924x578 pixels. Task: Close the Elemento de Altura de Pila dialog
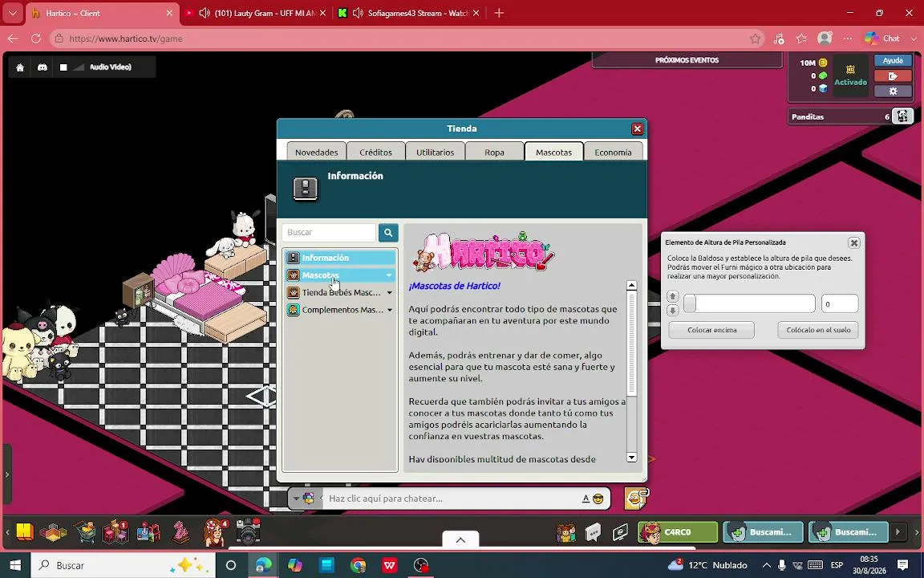point(854,242)
